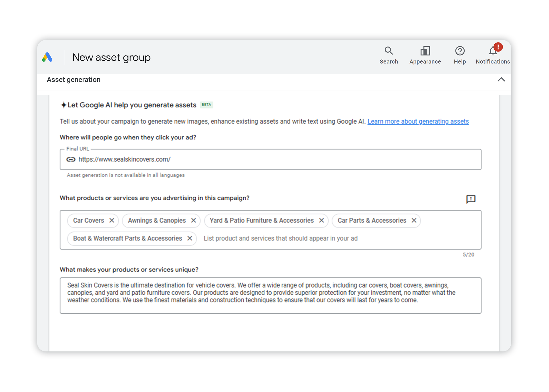The image size is (549, 392).
Task: Remove the Car Covers chip
Action: (112, 220)
